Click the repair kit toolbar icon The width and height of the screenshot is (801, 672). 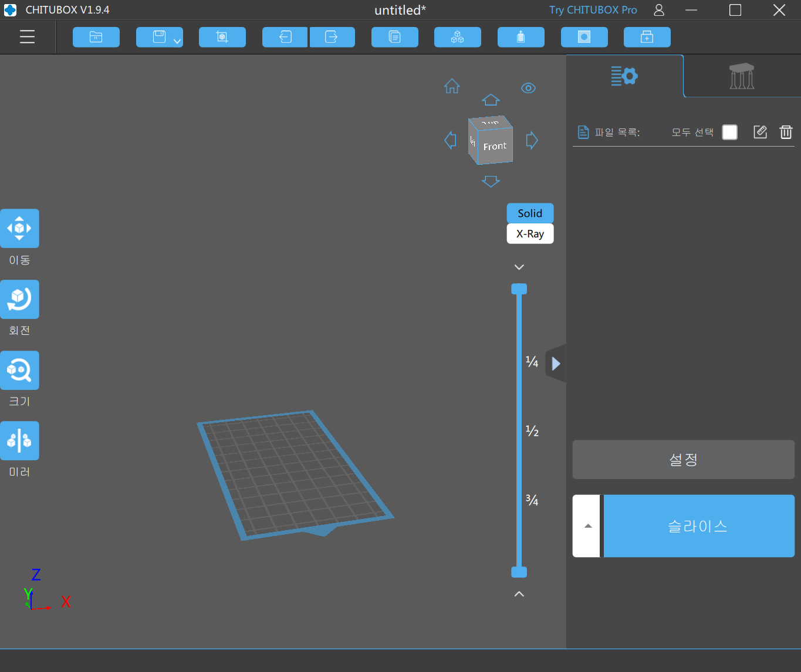tap(647, 37)
